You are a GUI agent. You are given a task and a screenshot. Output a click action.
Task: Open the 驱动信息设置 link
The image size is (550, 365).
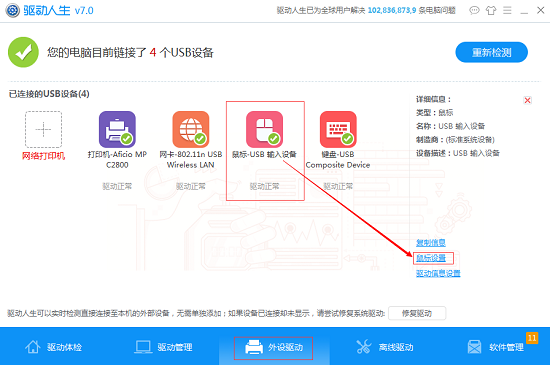point(438,273)
